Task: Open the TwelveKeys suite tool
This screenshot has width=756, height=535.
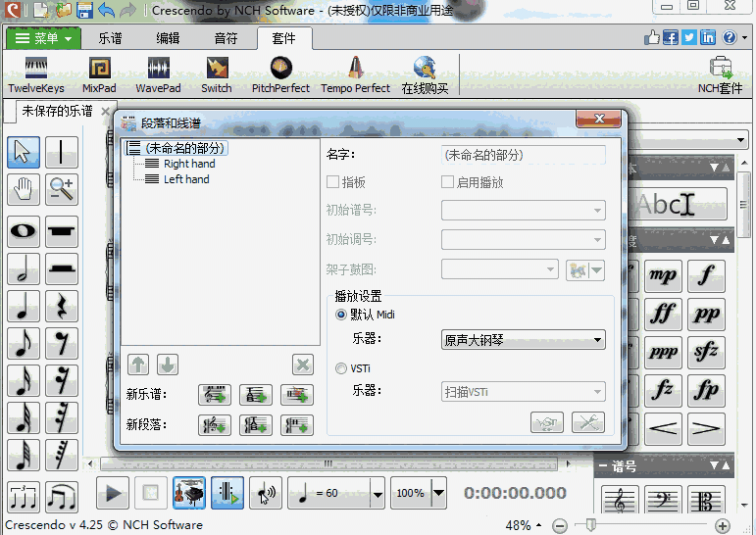Action: [x=36, y=75]
